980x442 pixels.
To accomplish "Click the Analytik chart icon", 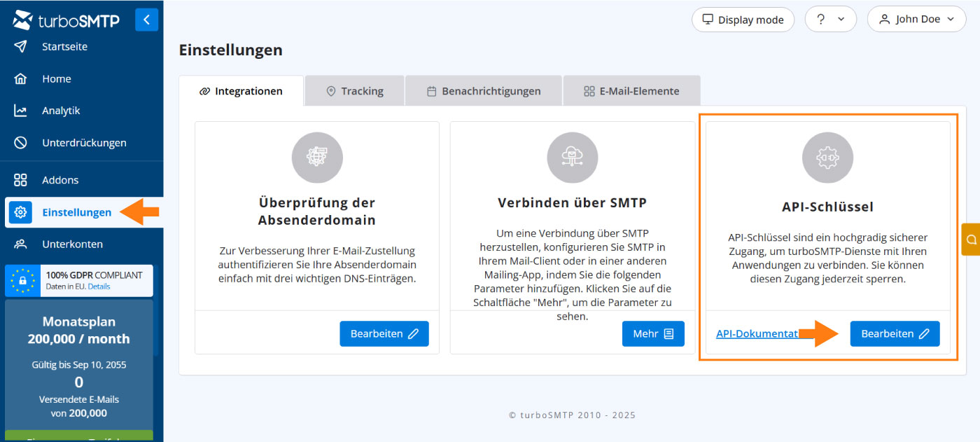I will pyautogui.click(x=21, y=111).
